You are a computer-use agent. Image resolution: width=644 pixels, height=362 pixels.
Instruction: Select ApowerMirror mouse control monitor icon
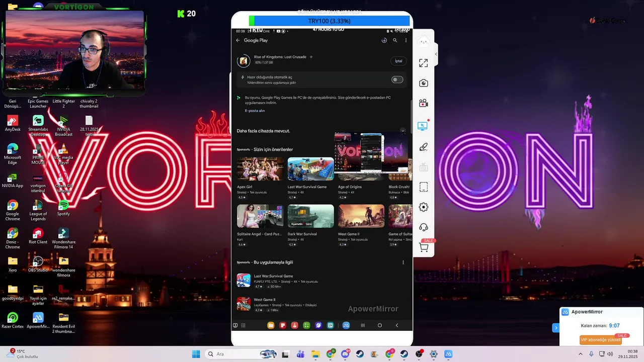pyautogui.click(x=423, y=126)
